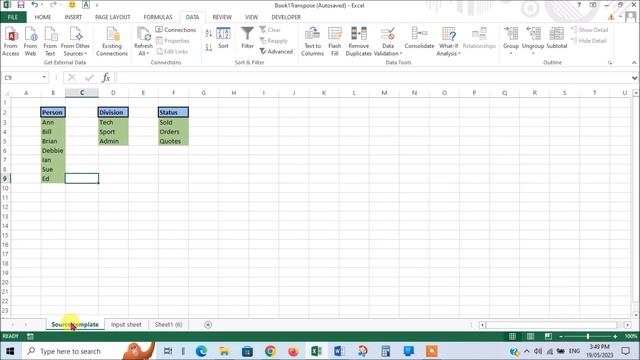Select the Status header cell
Screen dimensions: 640x360
(173, 112)
